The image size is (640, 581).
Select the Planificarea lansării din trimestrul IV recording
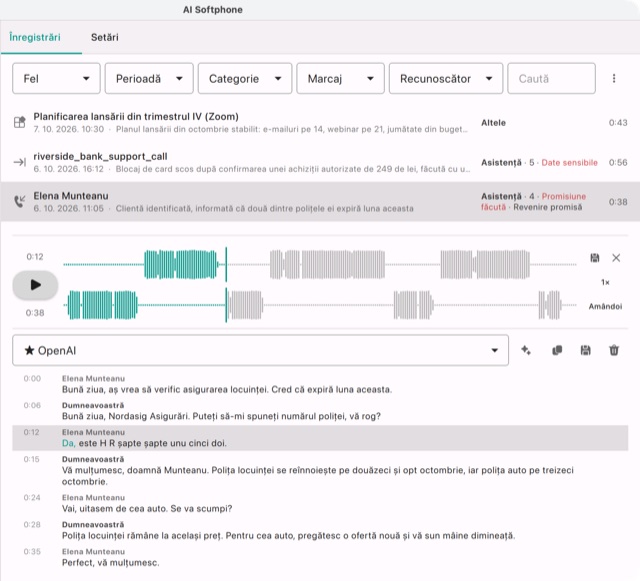pos(320,122)
